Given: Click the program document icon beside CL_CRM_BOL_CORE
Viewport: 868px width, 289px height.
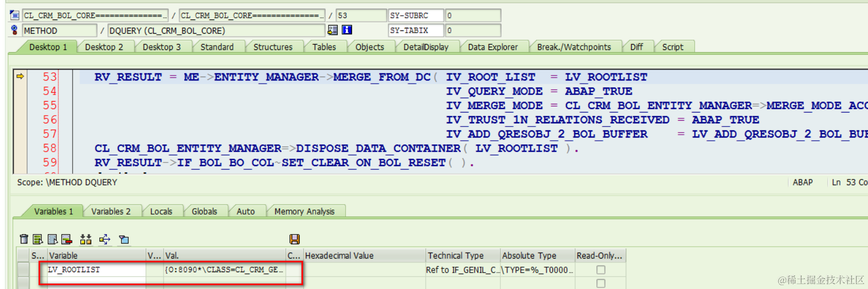Looking at the screenshot, I should tap(15, 15).
